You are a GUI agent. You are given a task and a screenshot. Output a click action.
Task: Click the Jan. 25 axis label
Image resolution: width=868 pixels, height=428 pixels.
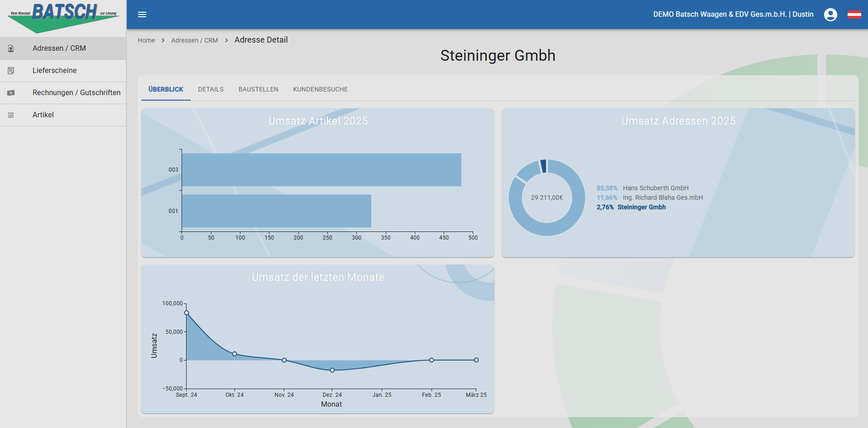[382, 395]
